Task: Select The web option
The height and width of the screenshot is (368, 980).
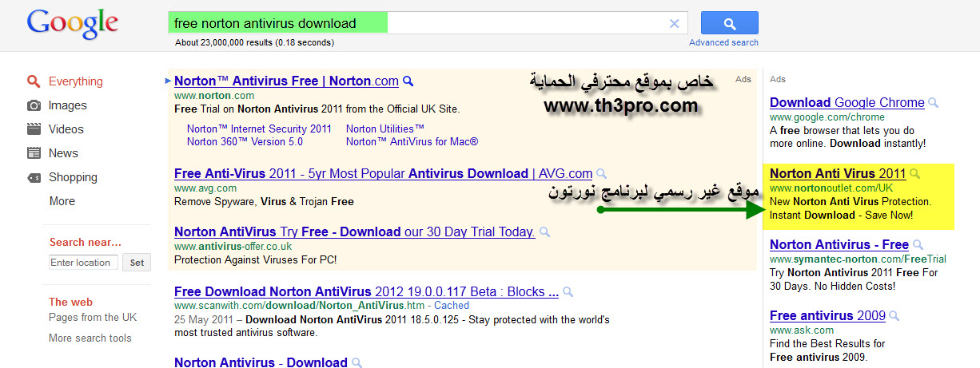Action: (70, 302)
